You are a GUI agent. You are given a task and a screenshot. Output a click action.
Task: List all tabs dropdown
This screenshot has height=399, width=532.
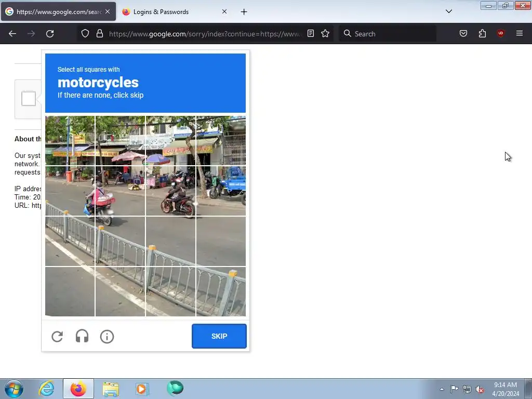point(449,11)
